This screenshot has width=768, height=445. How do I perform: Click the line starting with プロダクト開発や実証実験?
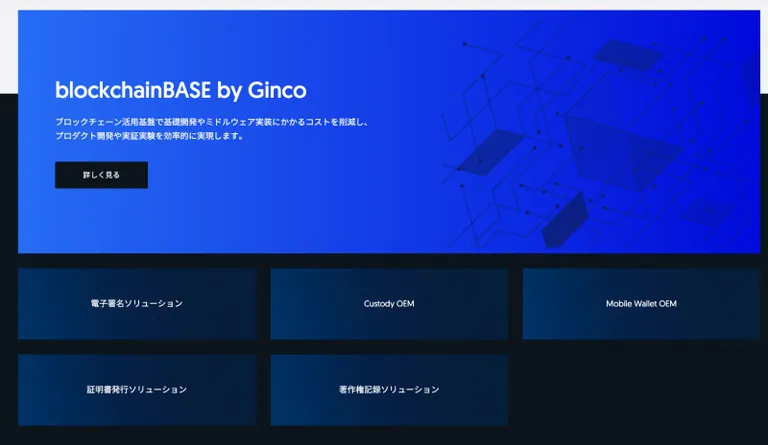tap(149, 136)
